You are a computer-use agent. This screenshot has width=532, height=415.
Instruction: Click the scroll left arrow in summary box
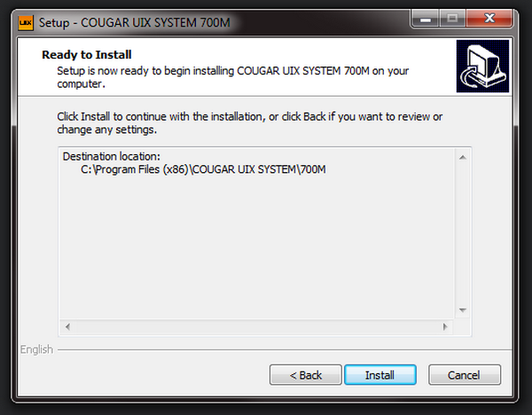click(x=68, y=327)
